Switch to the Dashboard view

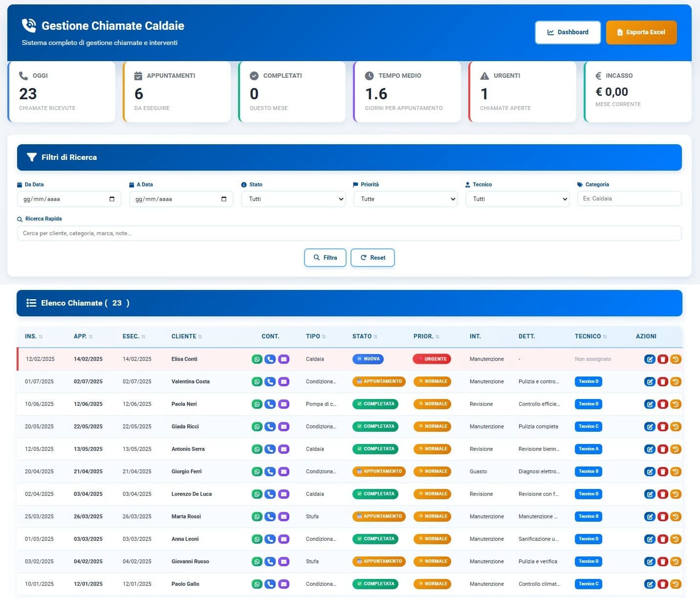[x=568, y=32]
